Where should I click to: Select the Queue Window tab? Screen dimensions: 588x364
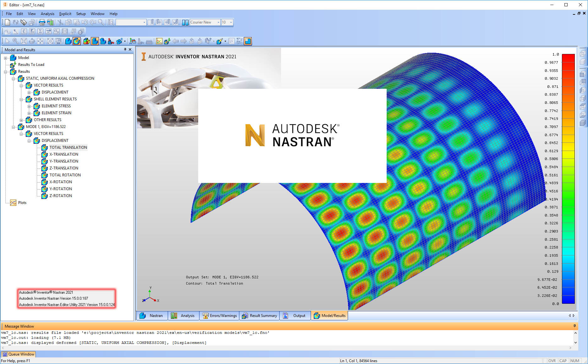tap(18, 354)
